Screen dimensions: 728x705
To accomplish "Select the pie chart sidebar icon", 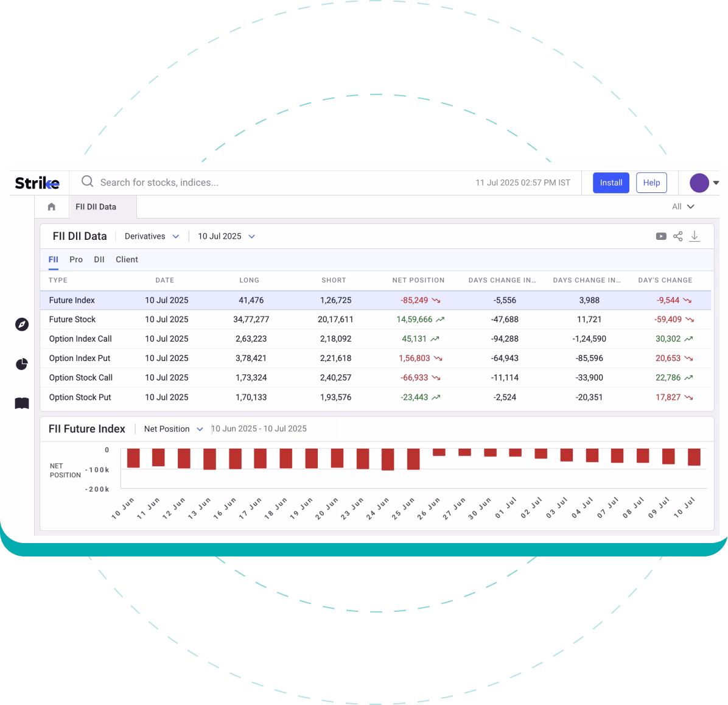I will point(21,364).
